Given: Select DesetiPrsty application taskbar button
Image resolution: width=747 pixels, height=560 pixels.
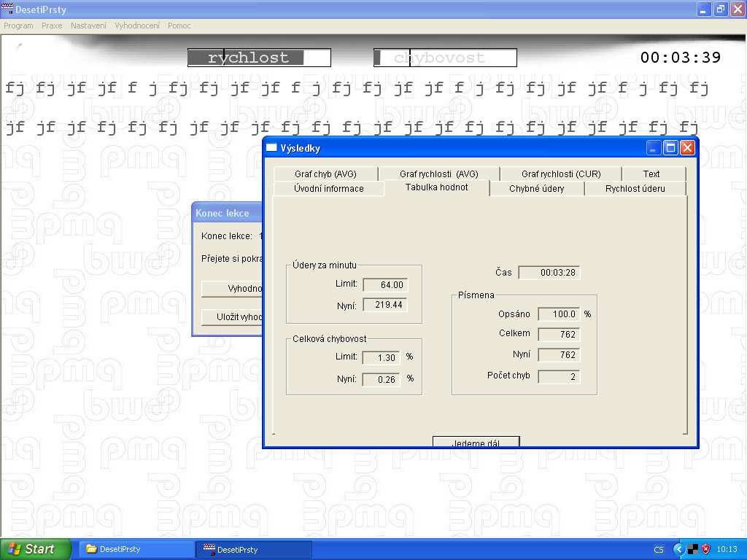Looking at the screenshot, I should point(253,550).
